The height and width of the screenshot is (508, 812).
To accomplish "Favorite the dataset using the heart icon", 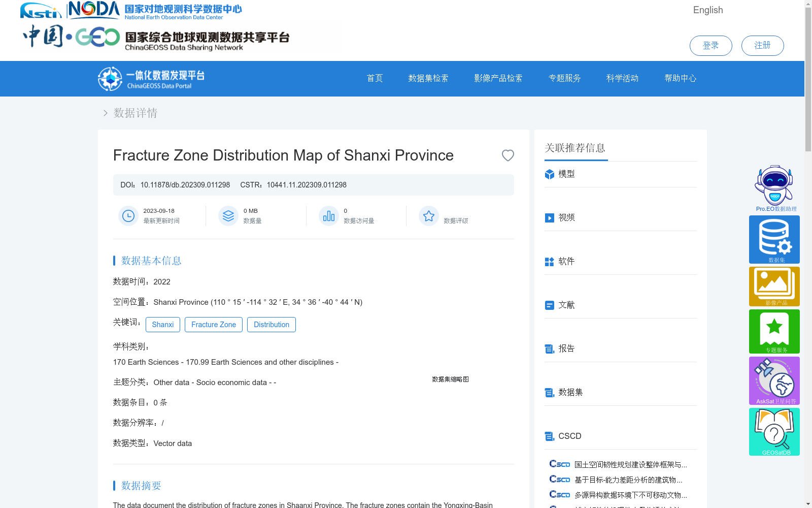I will (507, 155).
